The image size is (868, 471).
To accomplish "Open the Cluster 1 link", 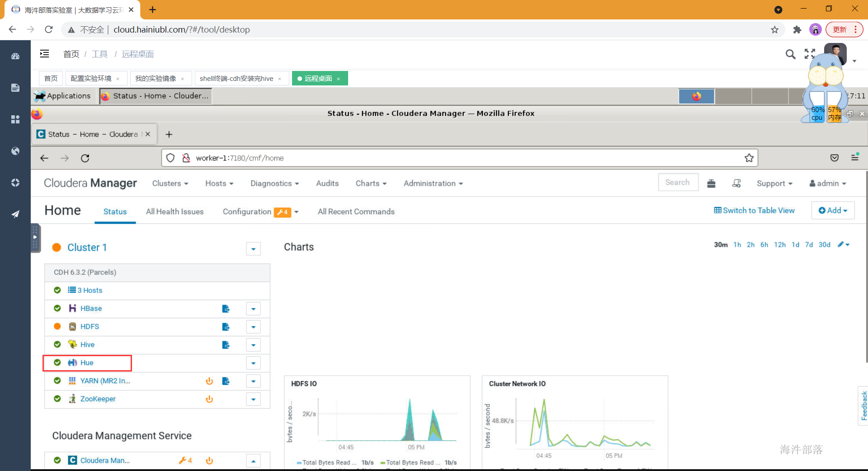I will pyautogui.click(x=87, y=247).
